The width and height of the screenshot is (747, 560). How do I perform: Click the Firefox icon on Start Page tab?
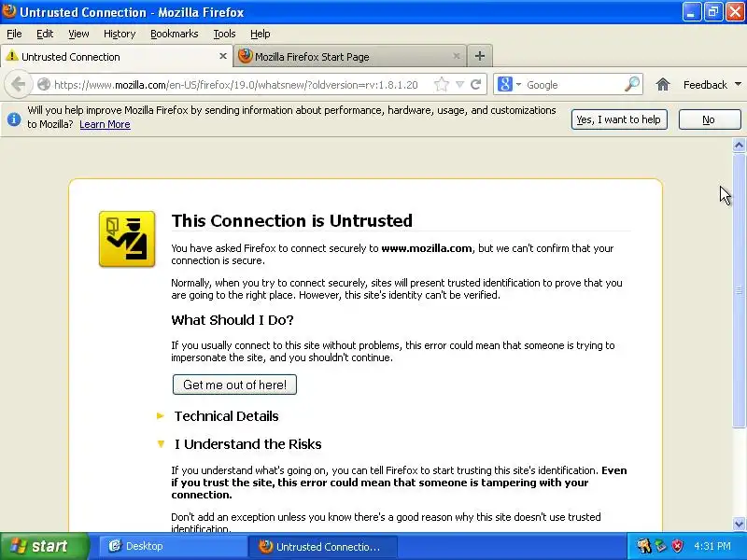[x=245, y=56]
